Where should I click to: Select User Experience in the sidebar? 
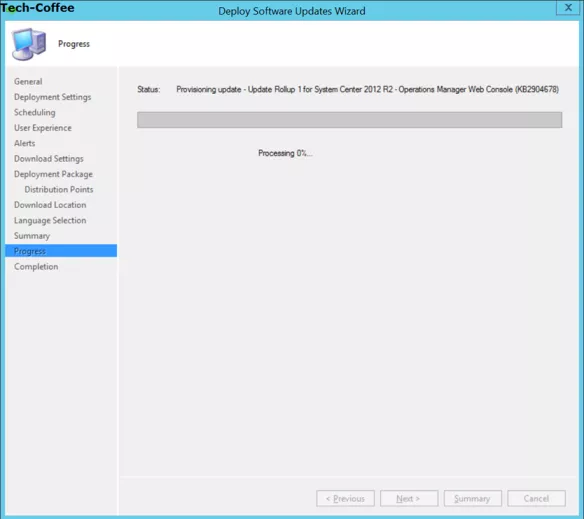43,128
